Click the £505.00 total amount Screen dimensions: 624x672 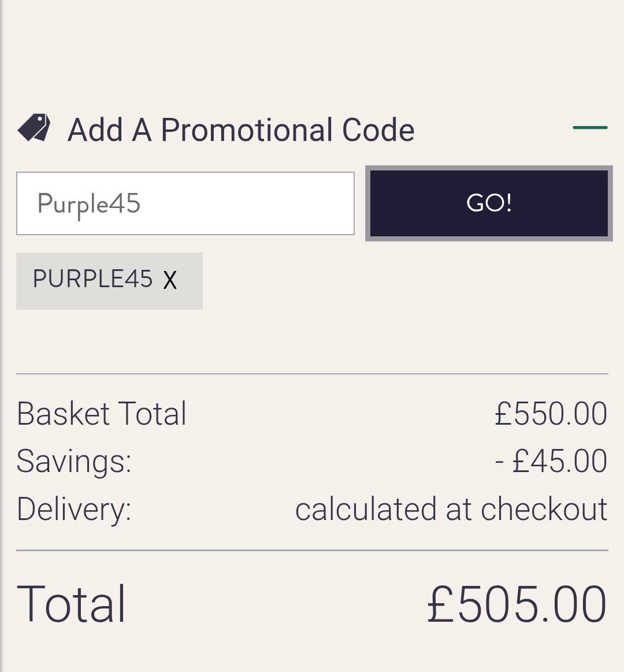517,604
